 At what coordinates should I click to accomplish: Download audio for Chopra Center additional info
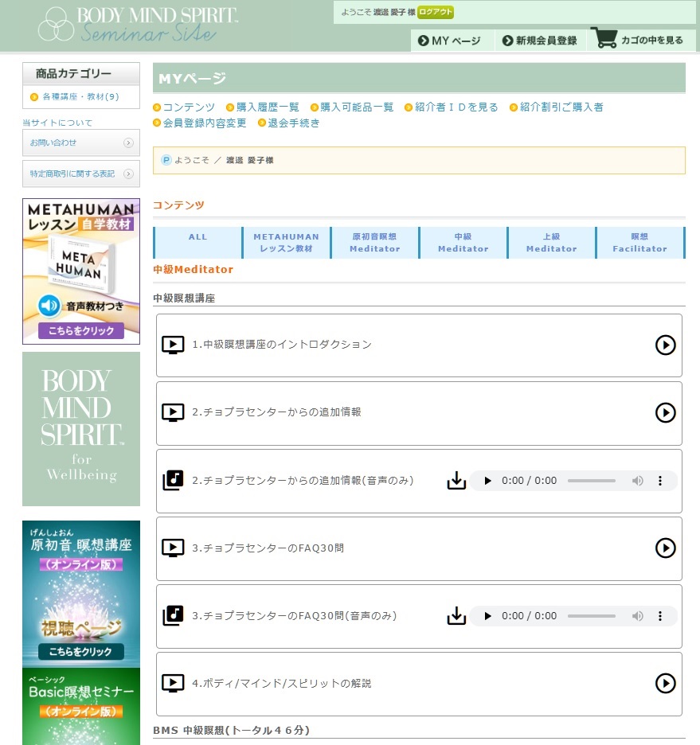coord(456,481)
